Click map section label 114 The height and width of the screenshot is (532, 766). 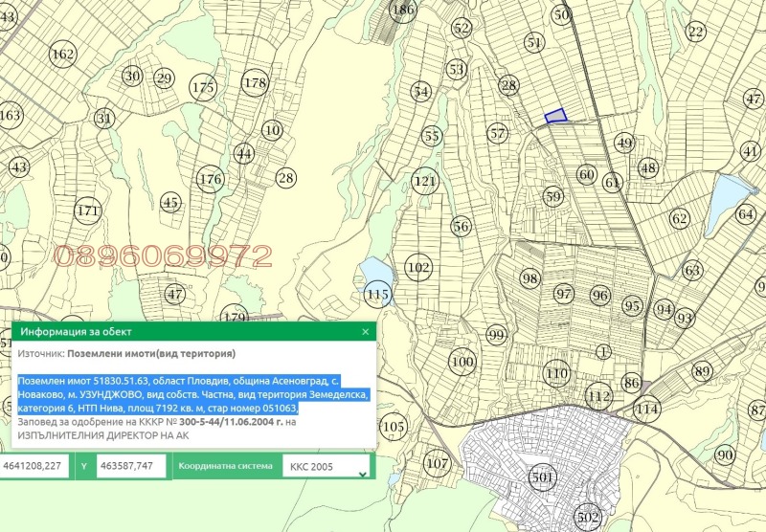coord(647,409)
